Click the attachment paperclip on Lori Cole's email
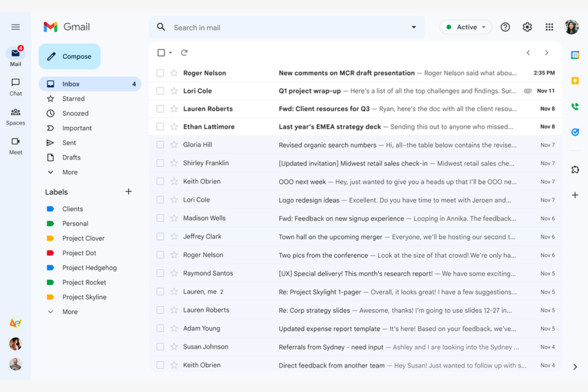Image resolution: width=588 pixels, height=392 pixels. click(x=528, y=91)
